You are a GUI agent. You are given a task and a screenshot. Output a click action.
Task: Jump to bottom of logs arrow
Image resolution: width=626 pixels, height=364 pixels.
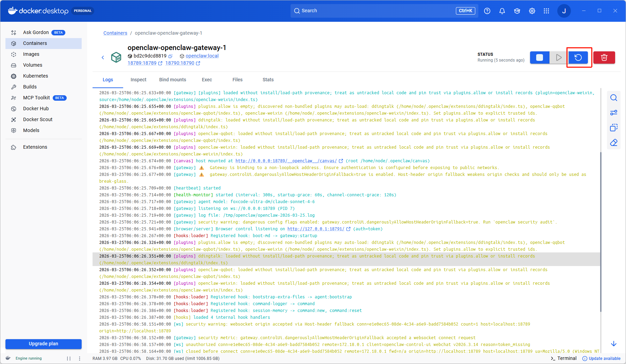[614, 344]
